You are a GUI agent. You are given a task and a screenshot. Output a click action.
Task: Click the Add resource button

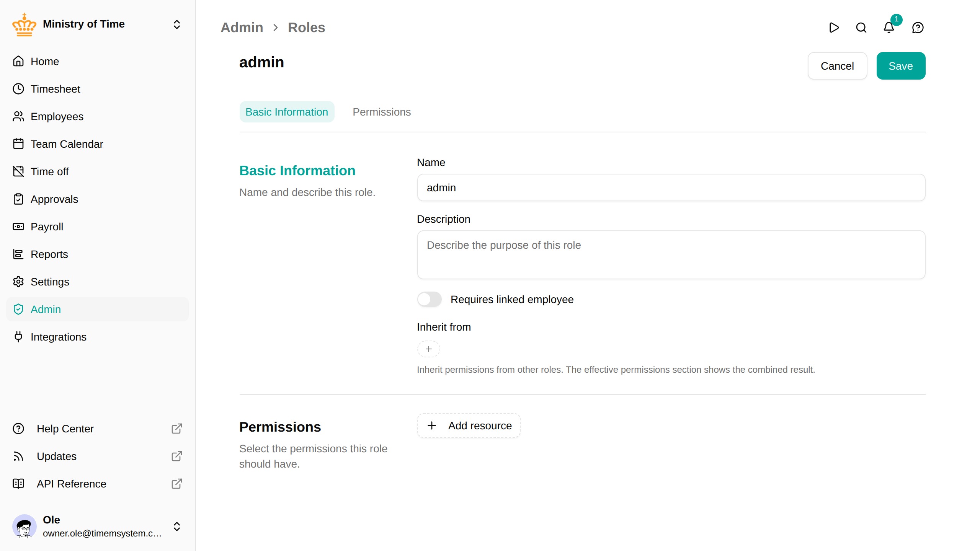[x=469, y=425]
